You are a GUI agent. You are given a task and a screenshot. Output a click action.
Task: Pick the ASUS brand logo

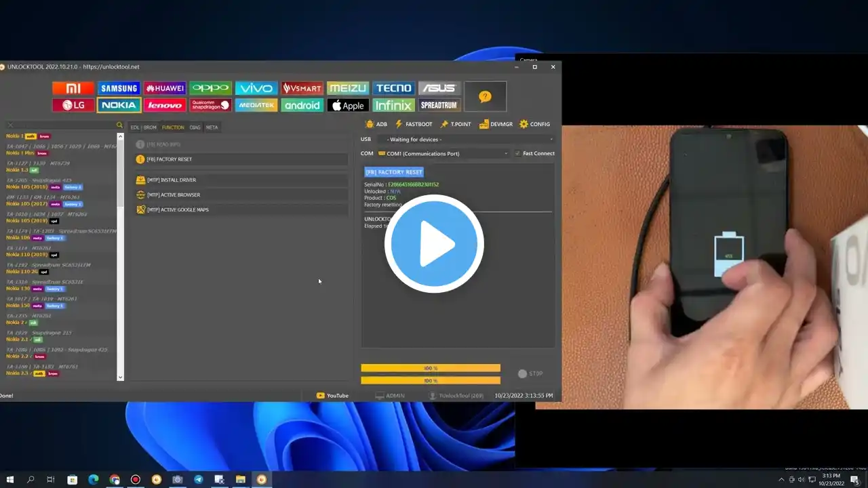click(x=439, y=89)
